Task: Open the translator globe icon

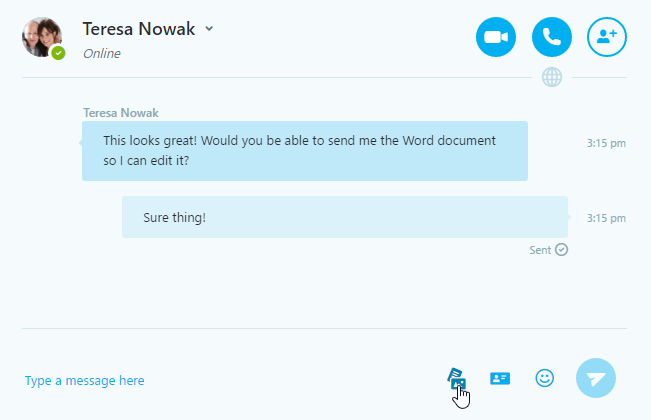Action: [552, 77]
